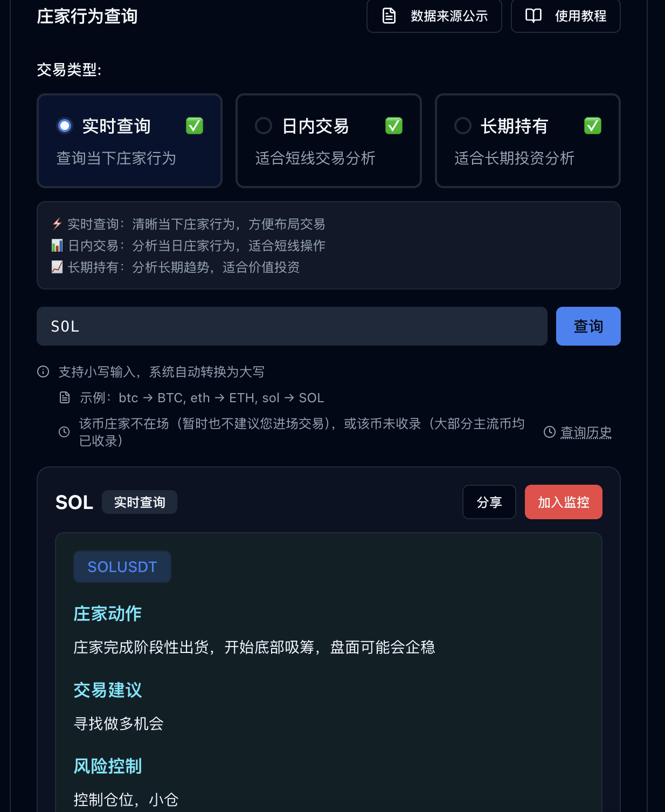This screenshot has height=812, width=665.
Task: Choose the 长期持有 radio option
Action: 463,126
